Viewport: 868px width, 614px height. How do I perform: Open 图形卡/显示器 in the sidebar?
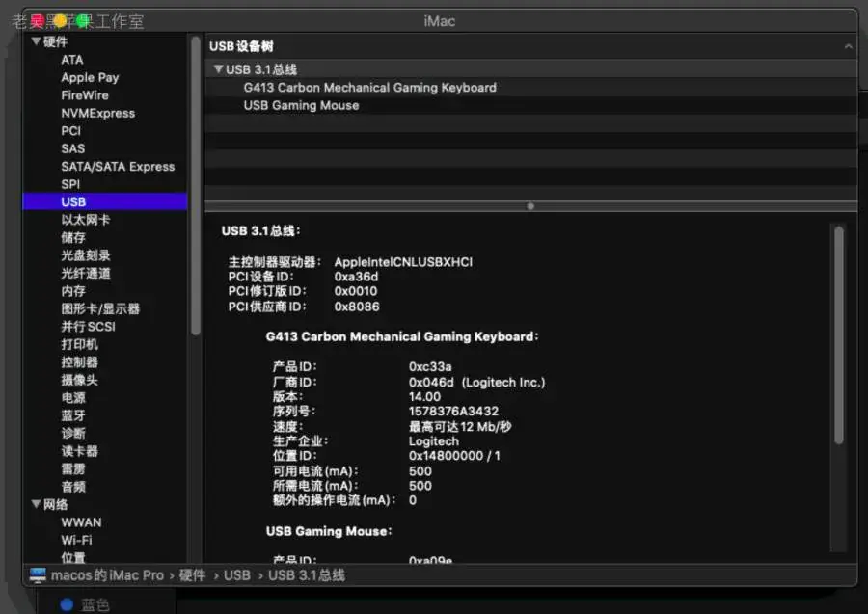100,308
